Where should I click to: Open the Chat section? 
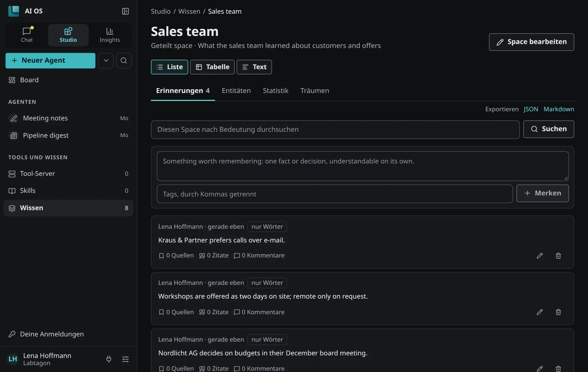pos(27,35)
